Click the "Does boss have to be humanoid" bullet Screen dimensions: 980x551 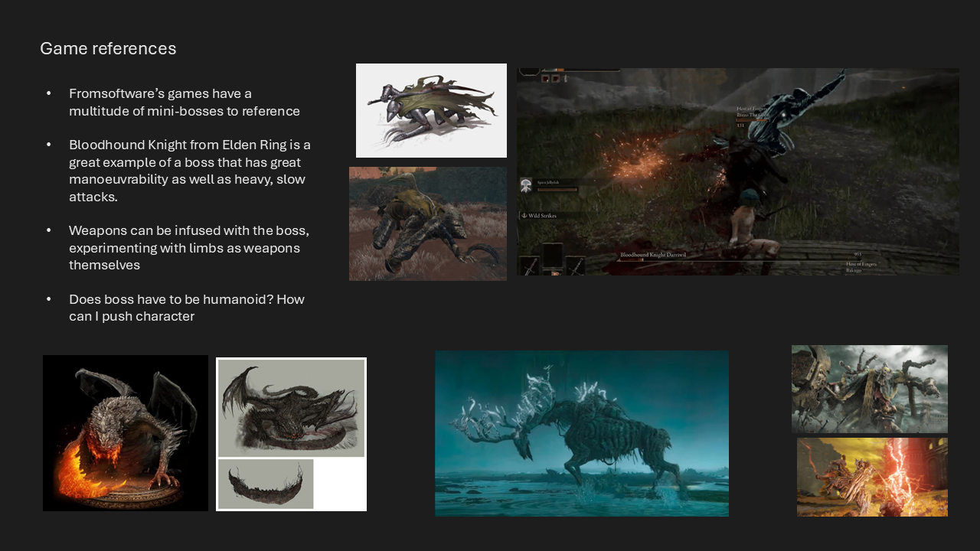(x=186, y=307)
